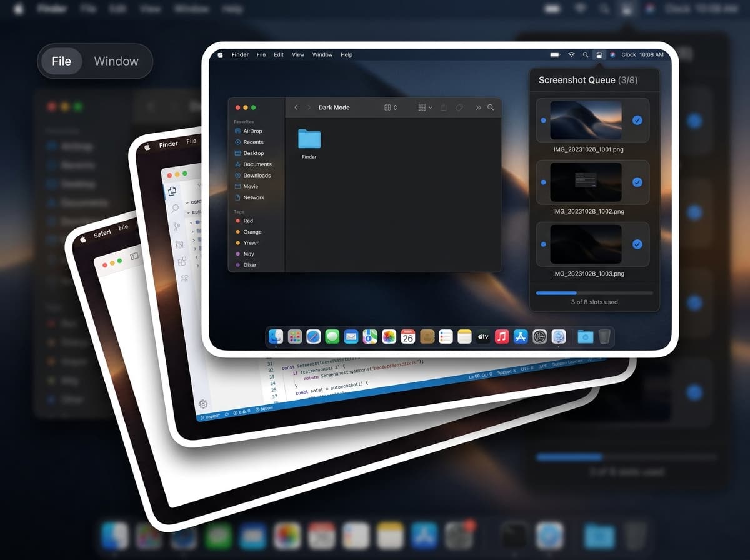Select the IMG_20231028_1001.png thumbnail
The width and height of the screenshot is (750, 560).
tap(586, 120)
